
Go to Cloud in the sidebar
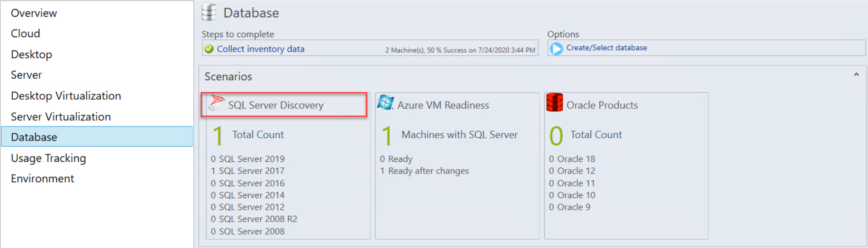click(x=25, y=34)
